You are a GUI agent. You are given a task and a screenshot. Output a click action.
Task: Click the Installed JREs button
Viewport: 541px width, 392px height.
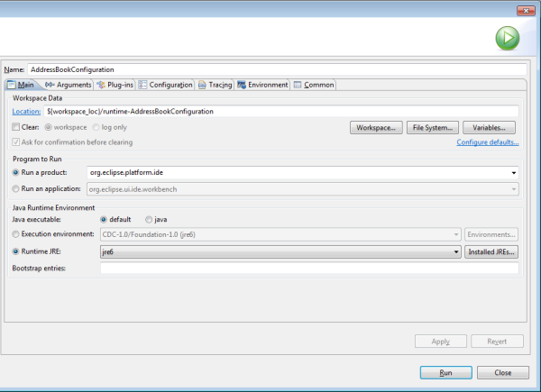tap(491, 252)
